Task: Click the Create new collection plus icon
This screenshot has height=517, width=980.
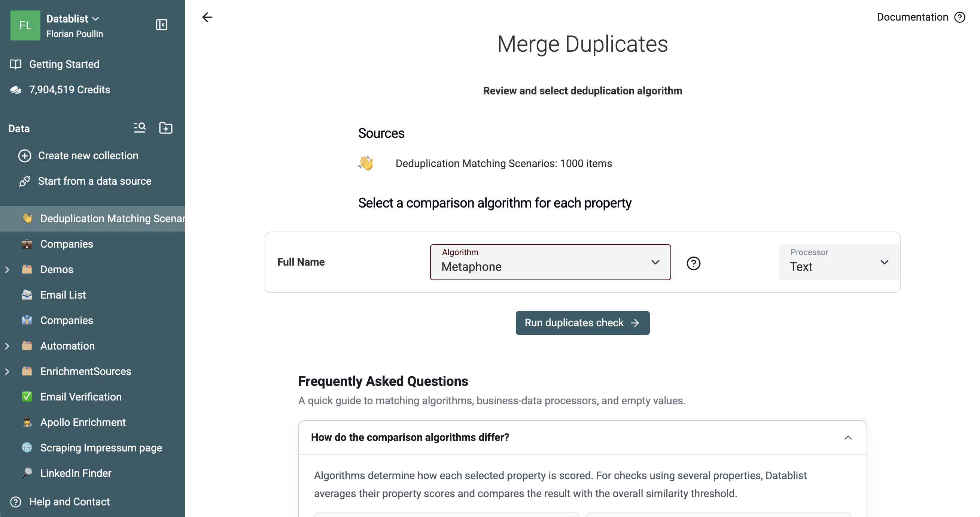Action: pyautogui.click(x=25, y=156)
